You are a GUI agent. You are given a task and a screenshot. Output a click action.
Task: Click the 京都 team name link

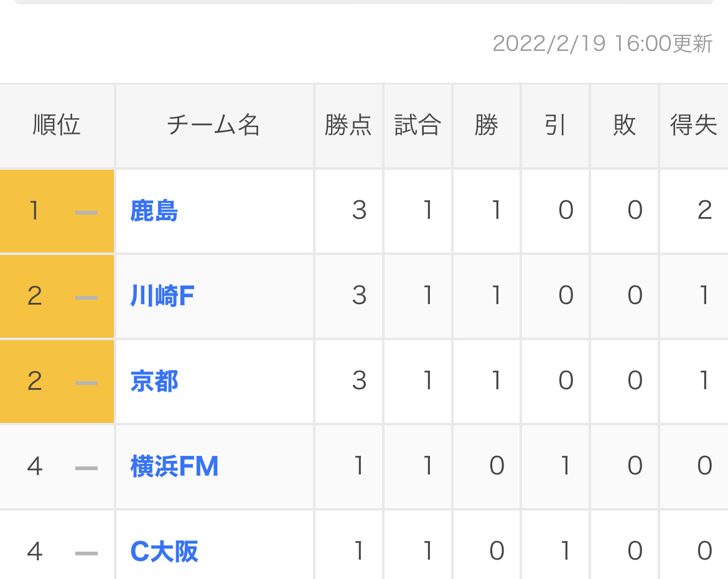coord(154,381)
